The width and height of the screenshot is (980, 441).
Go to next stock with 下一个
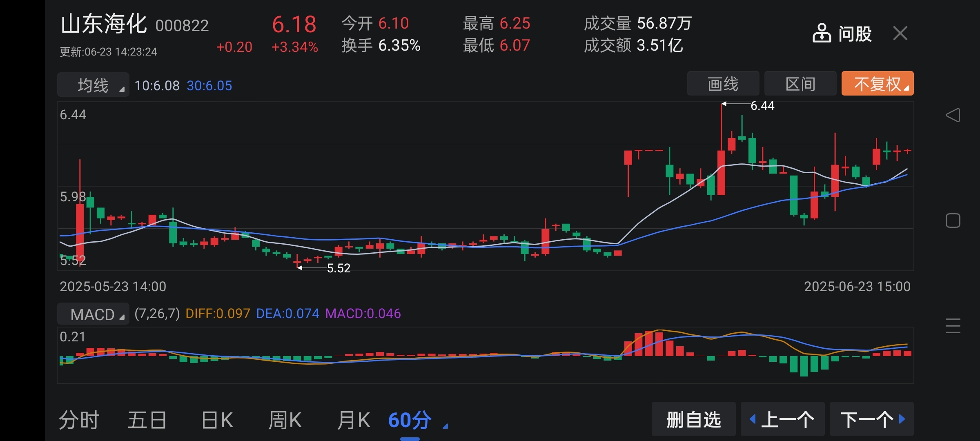[x=872, y=419]
